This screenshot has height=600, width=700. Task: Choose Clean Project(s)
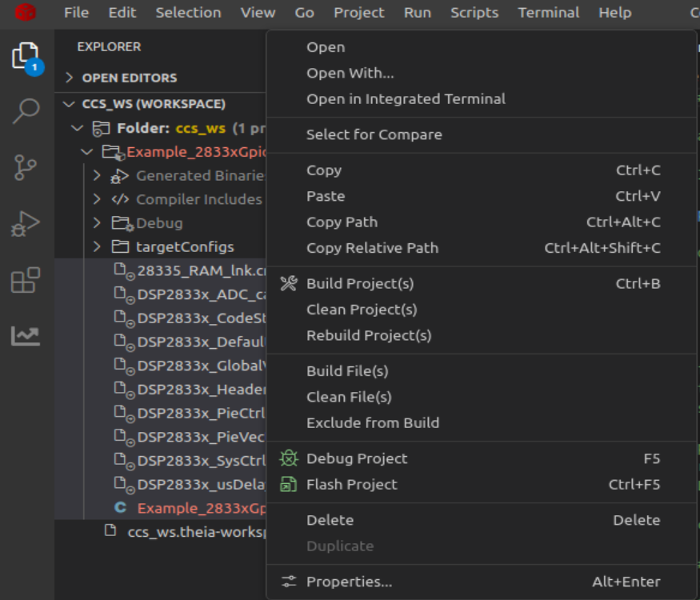pyautogui.click(x=482, y=310)
